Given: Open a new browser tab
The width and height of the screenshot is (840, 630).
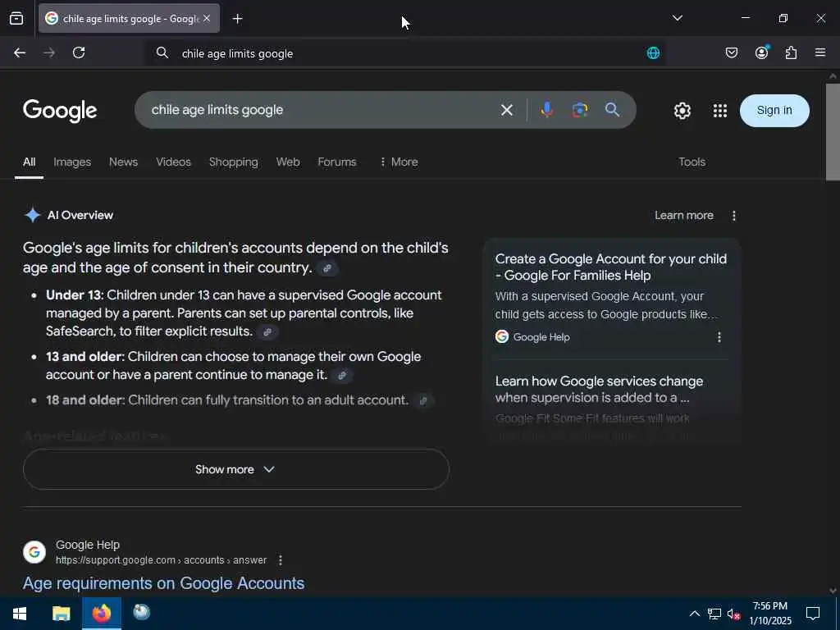Looking at the screenshot, I should pyautogui.click(x=237, y=19).
